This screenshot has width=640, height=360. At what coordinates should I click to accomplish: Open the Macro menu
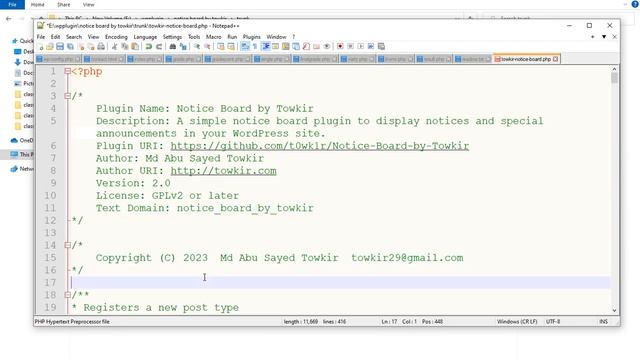(213, 37)
